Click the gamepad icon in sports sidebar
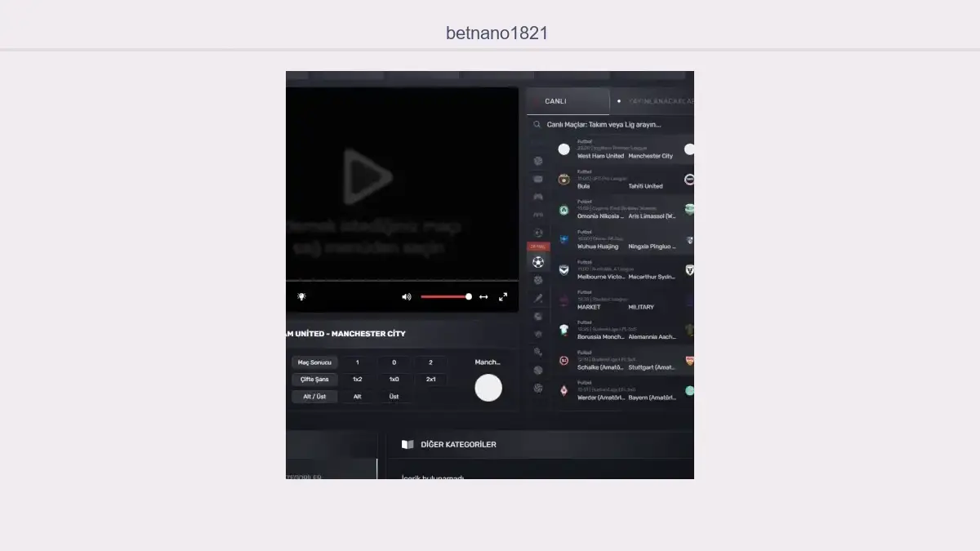Screen dimensions: 980x551 click(538, 197)
